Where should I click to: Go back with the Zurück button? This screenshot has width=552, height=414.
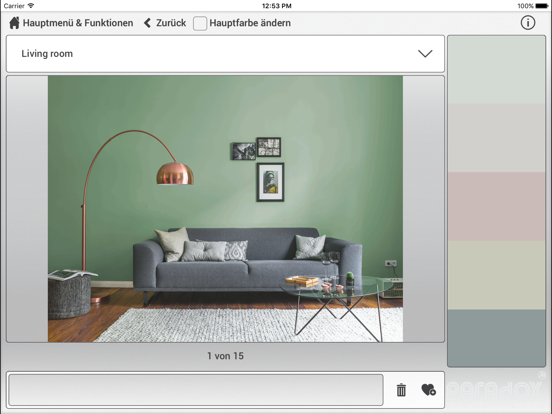coord(165,23)
